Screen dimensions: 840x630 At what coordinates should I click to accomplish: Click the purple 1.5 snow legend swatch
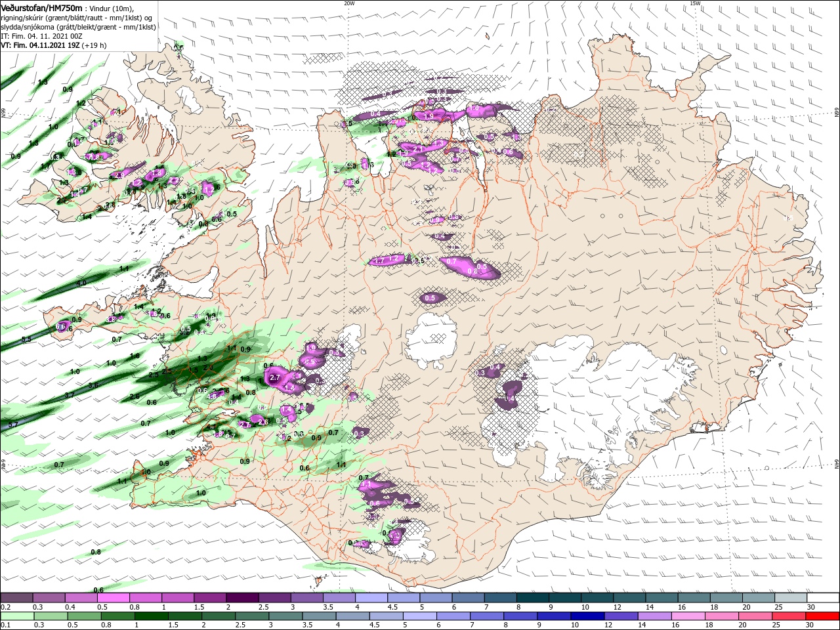(x=210, y=598)
